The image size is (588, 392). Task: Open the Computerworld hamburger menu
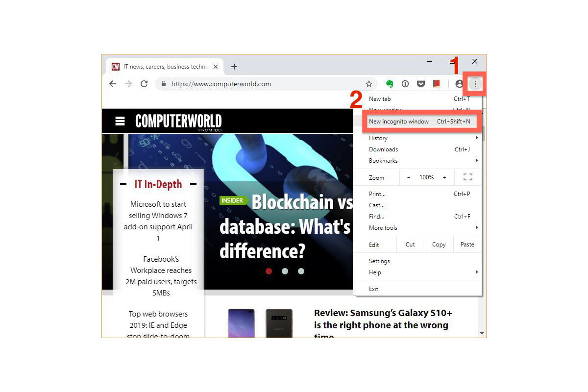[120, 121]
